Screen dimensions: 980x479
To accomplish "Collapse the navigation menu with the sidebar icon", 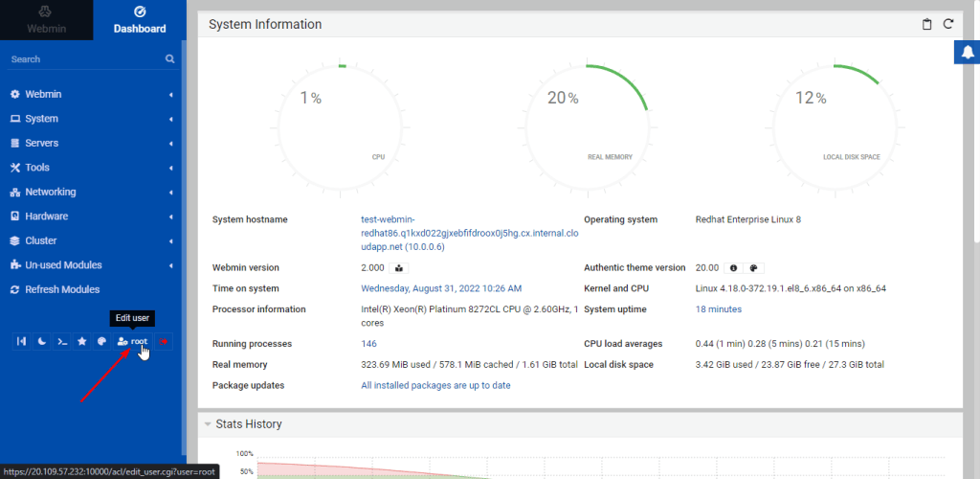I will [x=22, y=341].
